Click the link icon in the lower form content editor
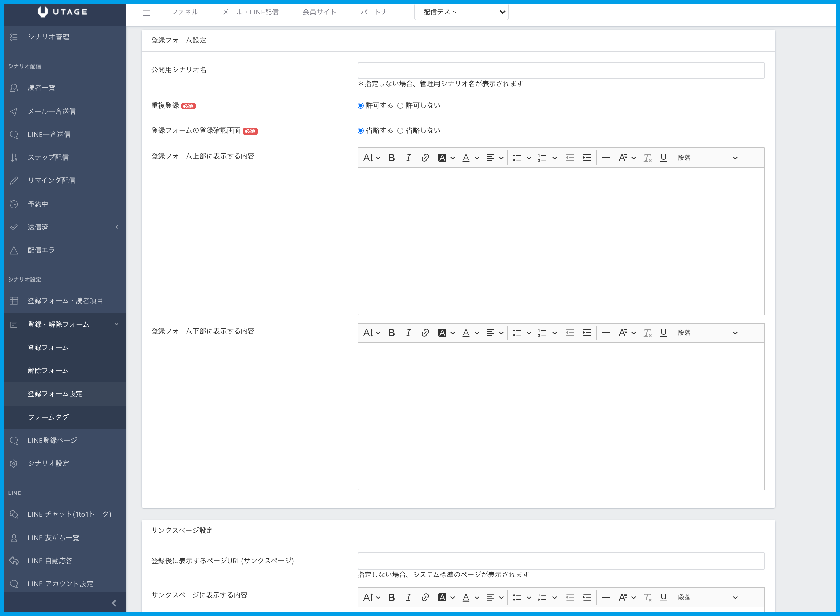This screenshot has height=616, width=840. (425, 333)
